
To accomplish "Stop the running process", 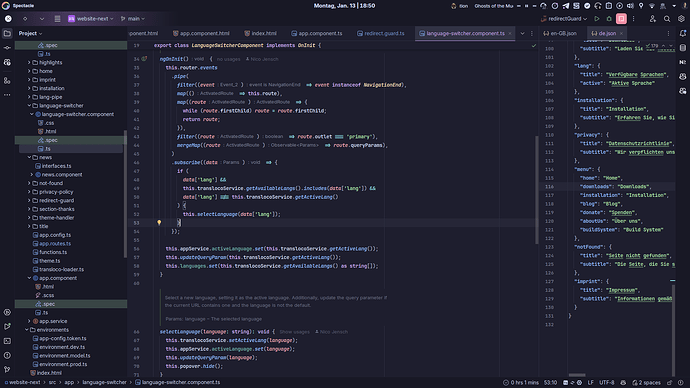I will pos(621,19).
